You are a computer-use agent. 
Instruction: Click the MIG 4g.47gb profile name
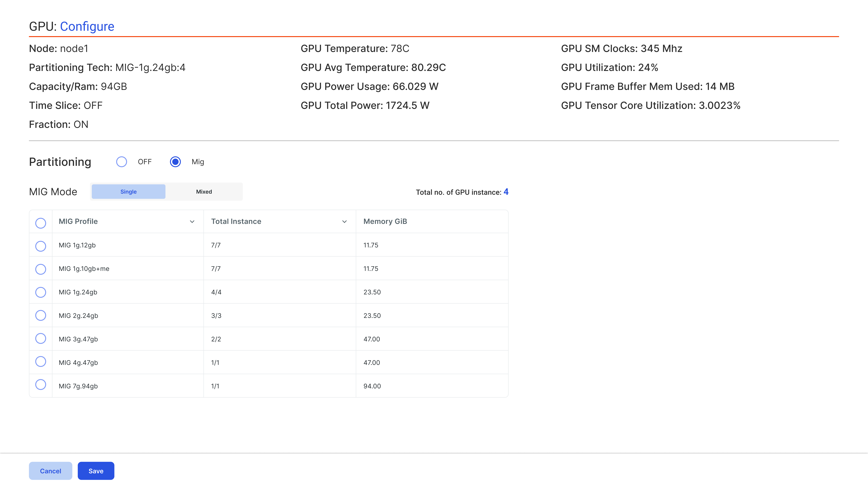point(78,363)
